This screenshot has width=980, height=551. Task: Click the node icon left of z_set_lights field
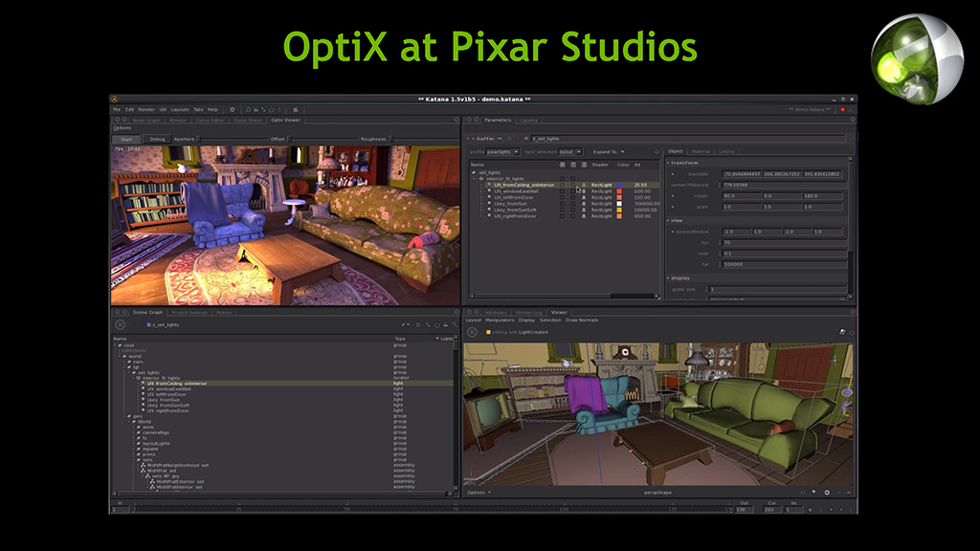point(523,139)
